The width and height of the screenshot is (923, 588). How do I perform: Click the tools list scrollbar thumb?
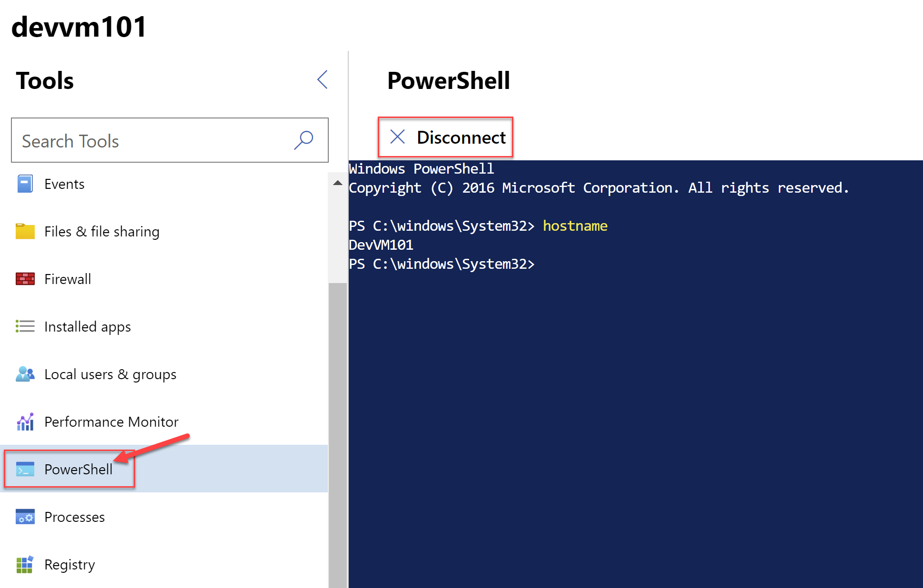338,435
